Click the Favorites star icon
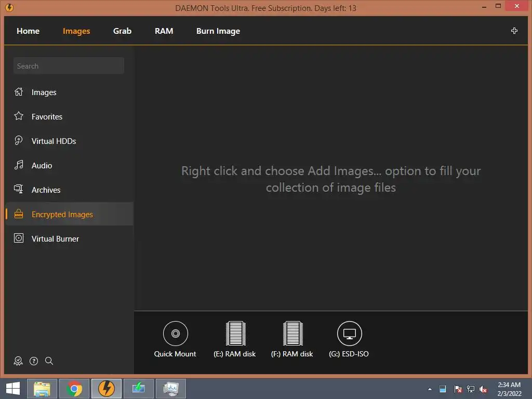Viewport: 532px width, 399px height. pos(19,116)
